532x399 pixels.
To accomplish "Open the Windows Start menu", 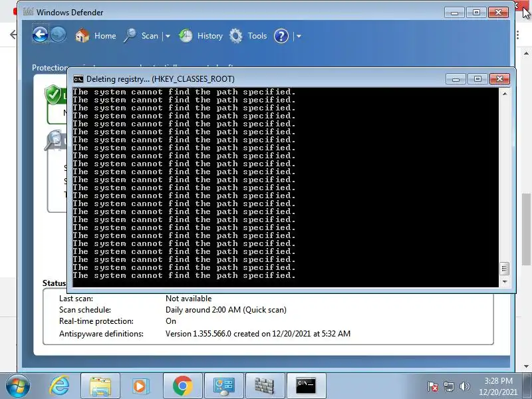I will click(17, 386).
